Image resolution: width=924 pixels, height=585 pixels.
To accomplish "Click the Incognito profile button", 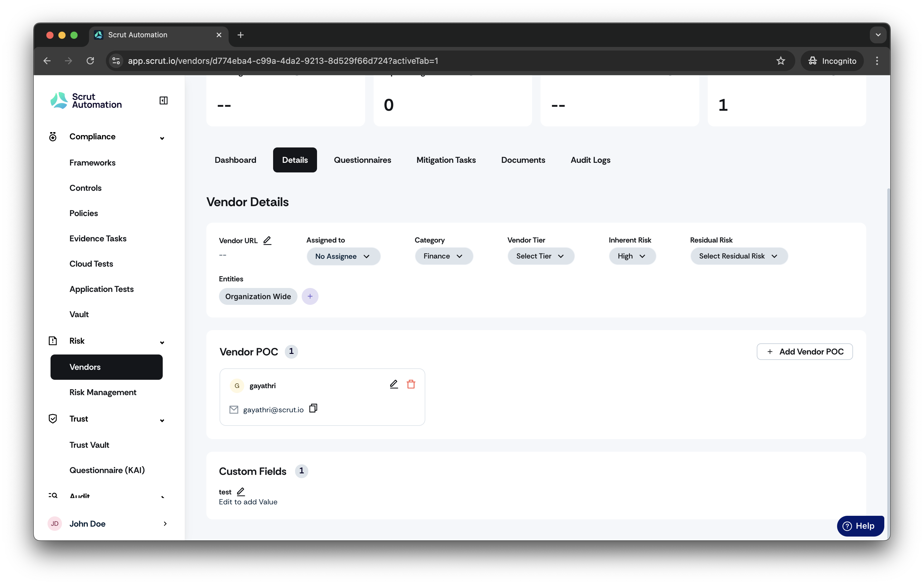I will [832, 61].
